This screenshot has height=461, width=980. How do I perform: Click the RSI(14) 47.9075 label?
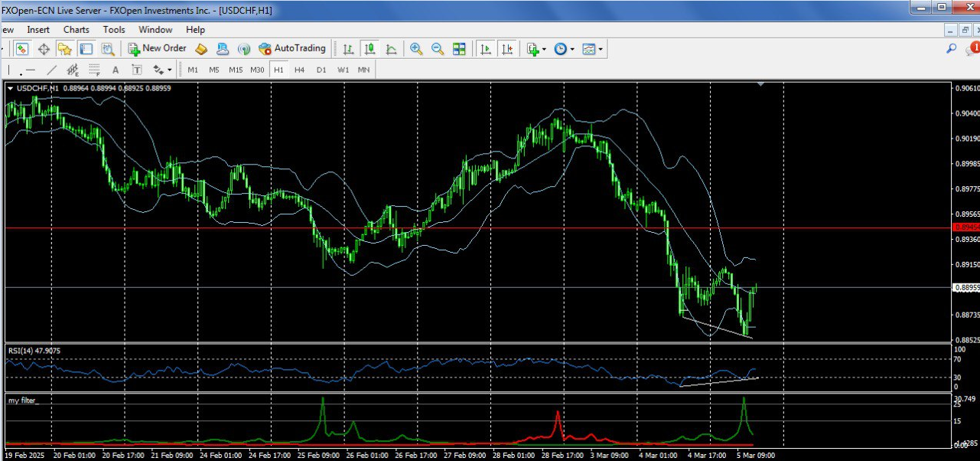34,351
